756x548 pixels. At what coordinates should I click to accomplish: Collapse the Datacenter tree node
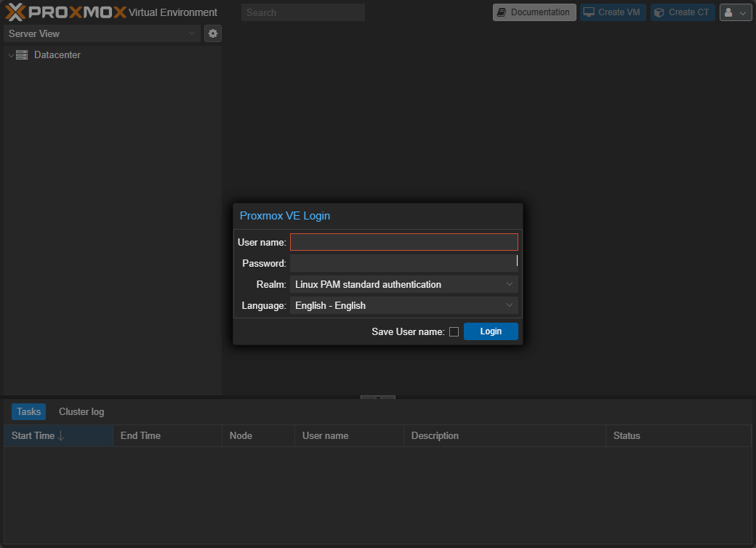(10, 55)
